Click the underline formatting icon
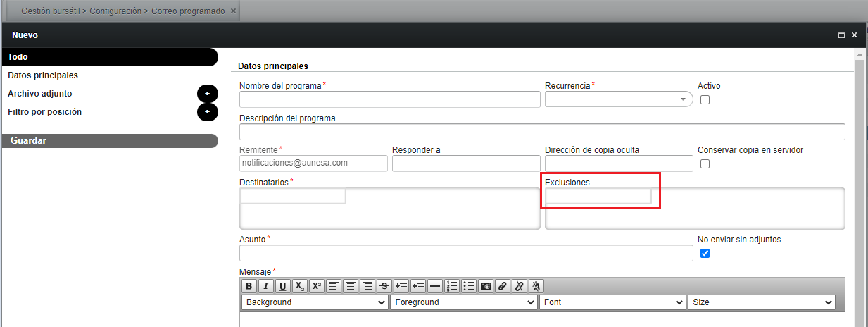 282,286
